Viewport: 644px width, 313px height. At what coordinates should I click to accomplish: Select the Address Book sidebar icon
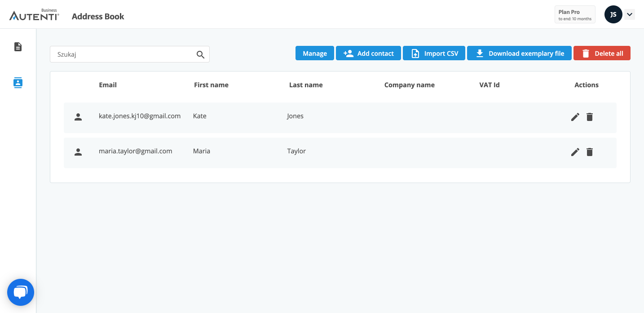pyautogui.click(x=18, y=83)
